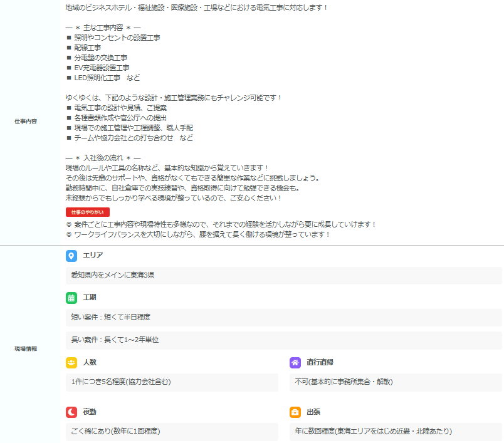Click the top line starting 地域のビジネスホテル
504x443 pixels.
coord(196,8)
